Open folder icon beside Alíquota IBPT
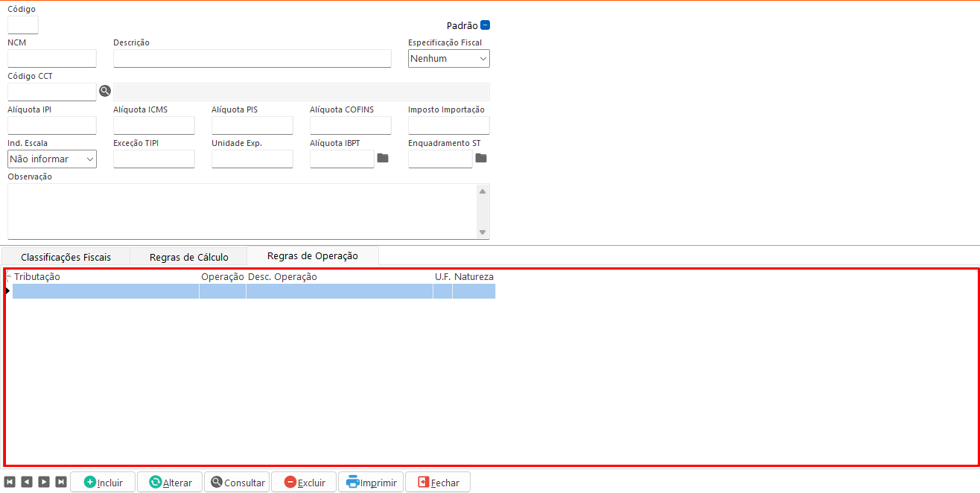Image resolution: width=980 pixels, height=493 pixels. [383, 158]
